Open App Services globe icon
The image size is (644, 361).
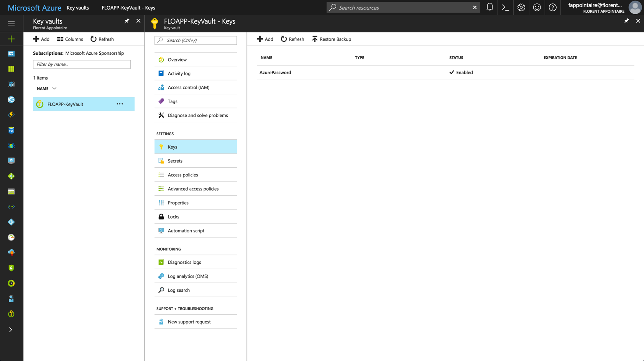click(x=11, y=100)
